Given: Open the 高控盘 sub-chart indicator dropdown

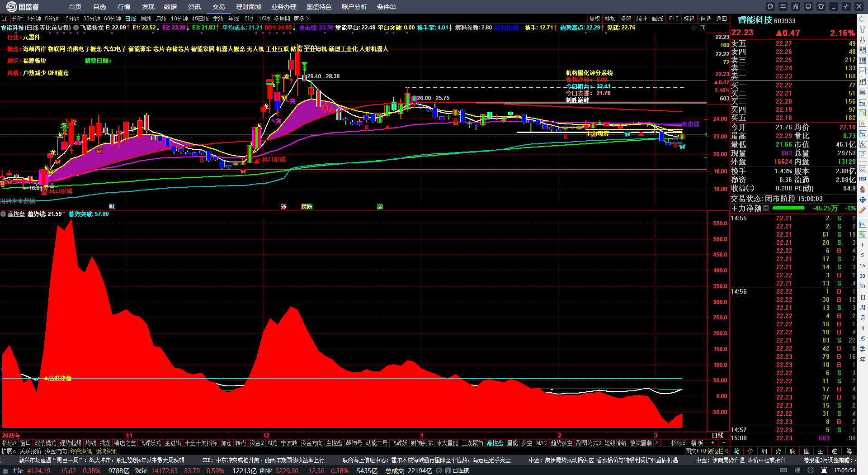Looking at the screenshot, I should 3,214.
